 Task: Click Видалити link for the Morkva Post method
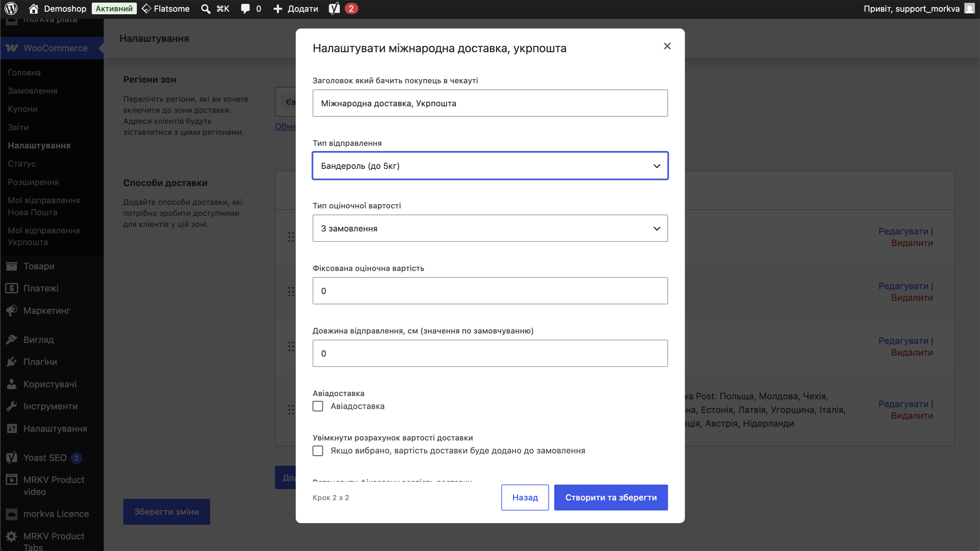click(x=912, y=416)
